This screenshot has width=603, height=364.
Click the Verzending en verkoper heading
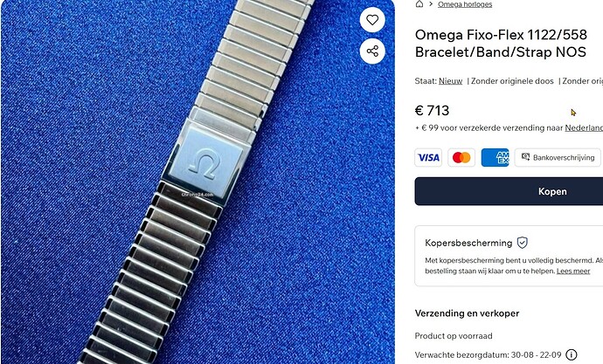(x=467, y=313)
